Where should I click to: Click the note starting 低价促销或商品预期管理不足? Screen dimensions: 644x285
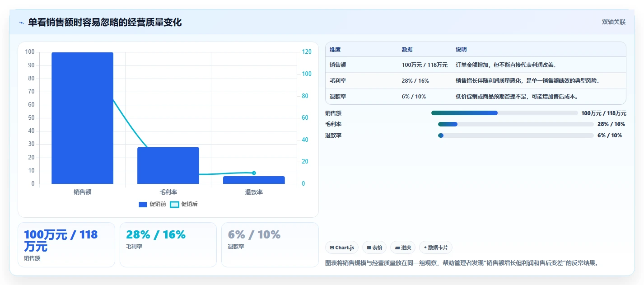coord(517,97)
